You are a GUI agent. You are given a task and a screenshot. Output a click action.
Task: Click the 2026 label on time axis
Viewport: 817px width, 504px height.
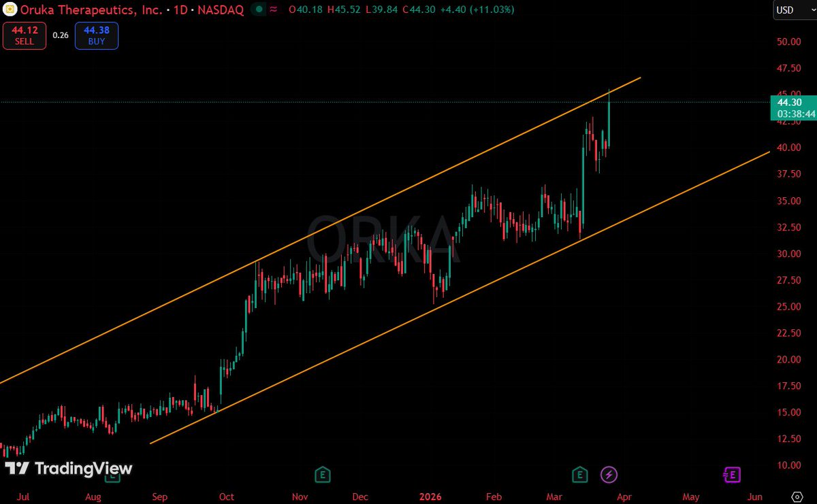pos(430,497)
